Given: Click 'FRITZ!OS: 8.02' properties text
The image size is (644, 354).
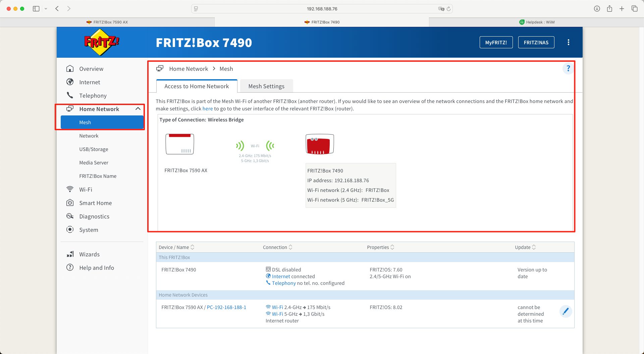Looking at the screenshot, I should [x=386, y=307].
